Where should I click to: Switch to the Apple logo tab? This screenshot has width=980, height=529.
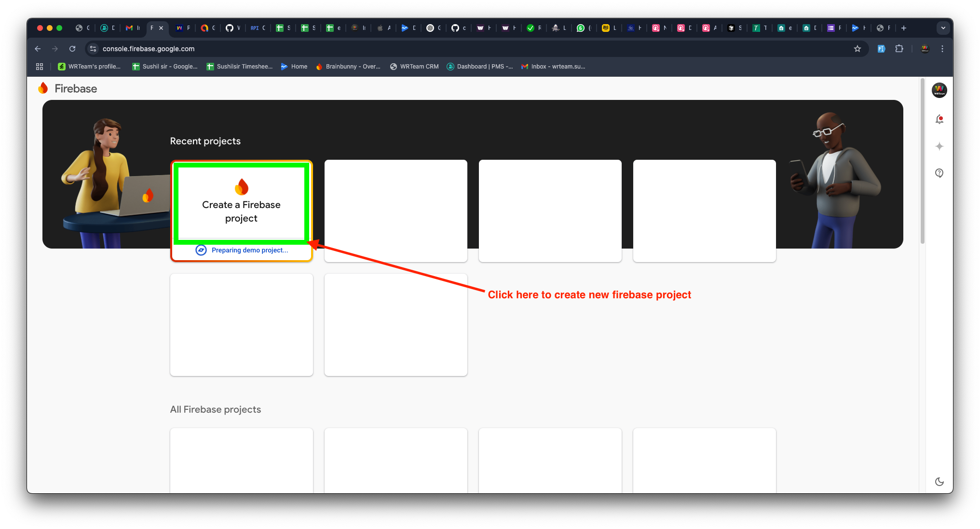(x=383, y=28)
